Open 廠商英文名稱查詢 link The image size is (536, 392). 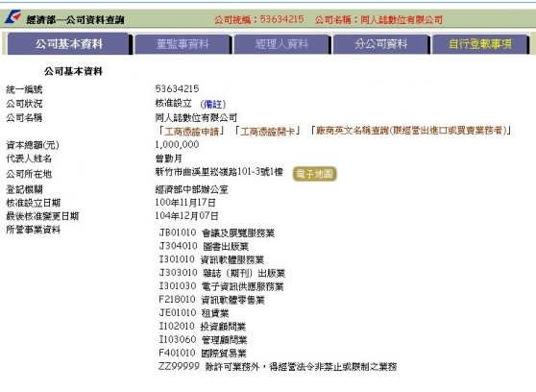pyautogui.click(x=411, y=131)
